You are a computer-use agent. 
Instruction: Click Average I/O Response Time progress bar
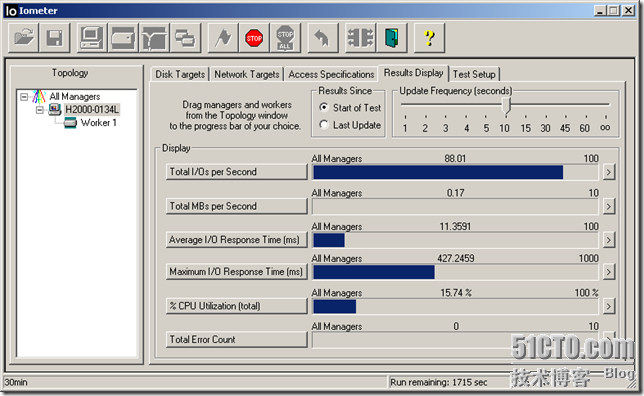pyautogui.click(x=455, y=240)
